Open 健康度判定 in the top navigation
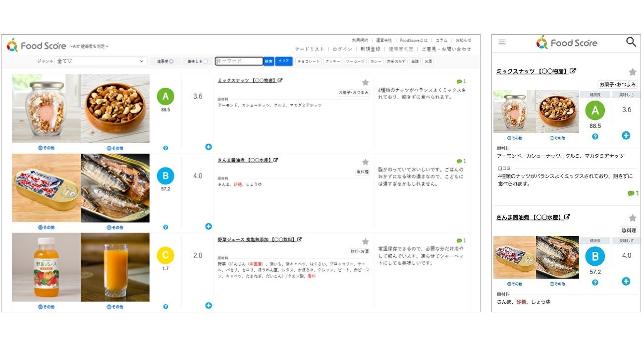The image size is (644, 347). point(401,49)
